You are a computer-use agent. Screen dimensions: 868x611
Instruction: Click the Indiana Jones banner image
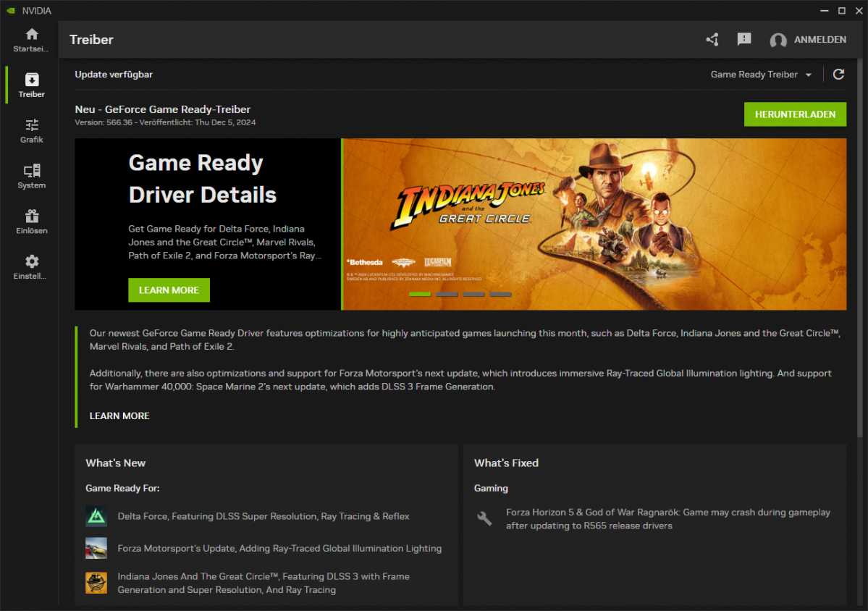(x=594, y=224)
